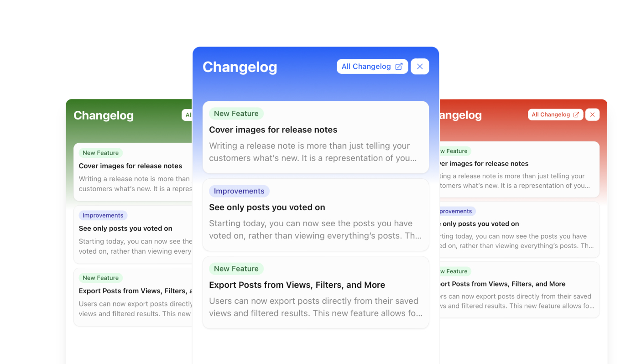Click the X icon on the blue Changelog popup
Viewport: 631px width, 364px height.
tap(419, 66)
